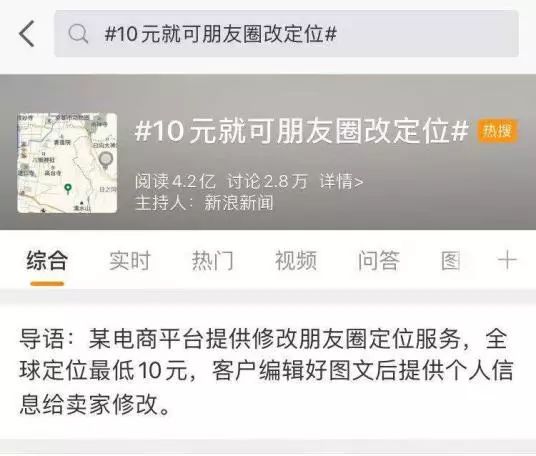Viewport: 536px width, 456px height.
Task: Select the 图 tab
Action: (x=451, y=260)
